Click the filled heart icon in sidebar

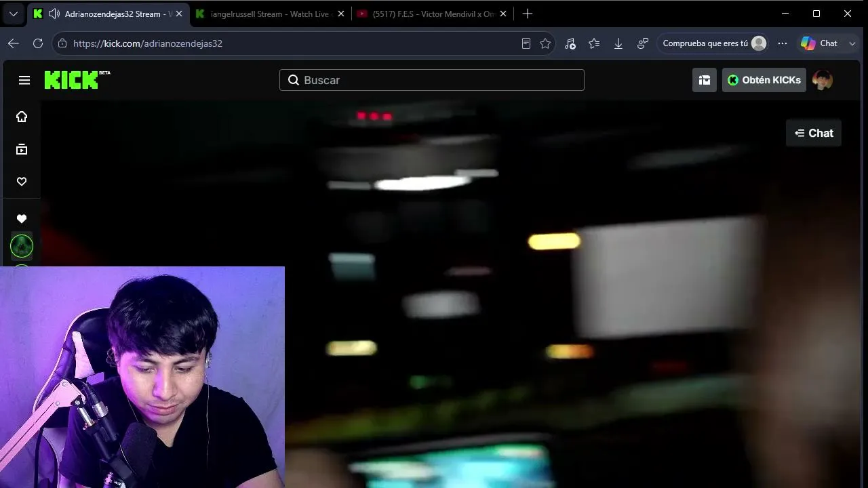click(x=22, y=219)
